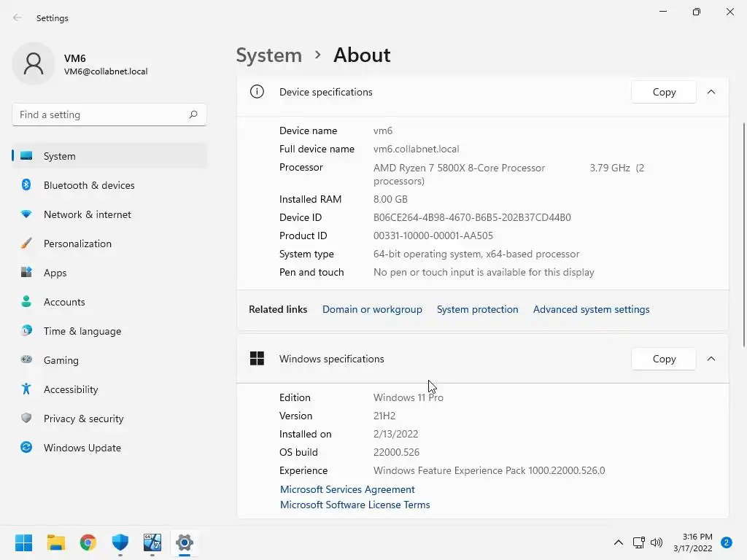This screenshot has width=747, height=560.
Task: Click the vertical scrollbar on right
Action: pos(743,236)
